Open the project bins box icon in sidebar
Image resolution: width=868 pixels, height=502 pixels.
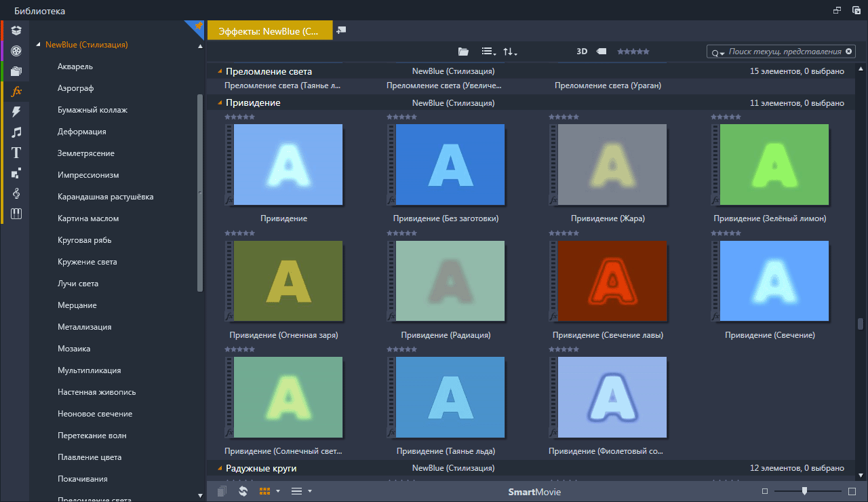[x=16, y=30]
